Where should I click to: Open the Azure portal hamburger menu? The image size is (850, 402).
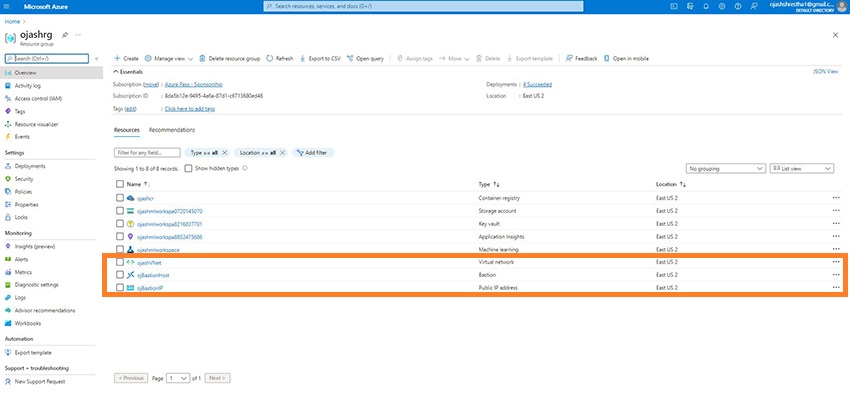pos(7,7)
